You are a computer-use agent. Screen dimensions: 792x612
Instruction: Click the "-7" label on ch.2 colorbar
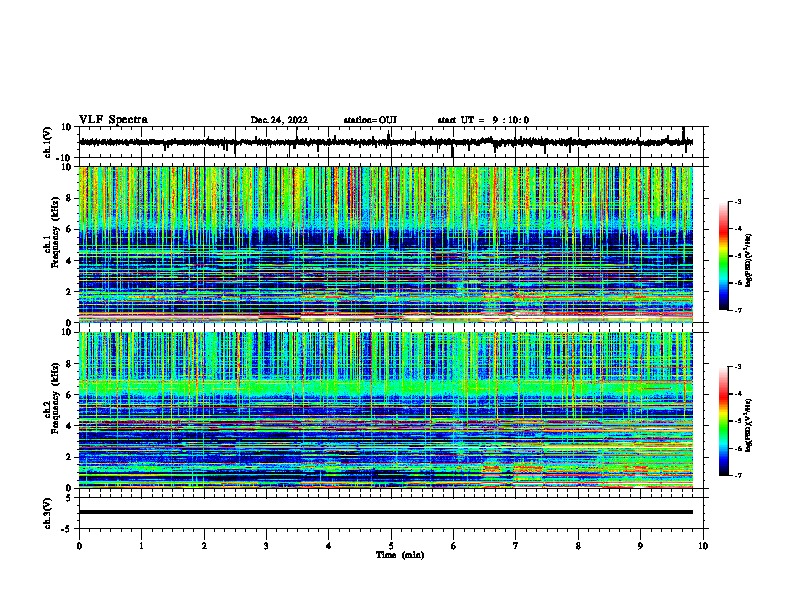[x=737, y=475]
